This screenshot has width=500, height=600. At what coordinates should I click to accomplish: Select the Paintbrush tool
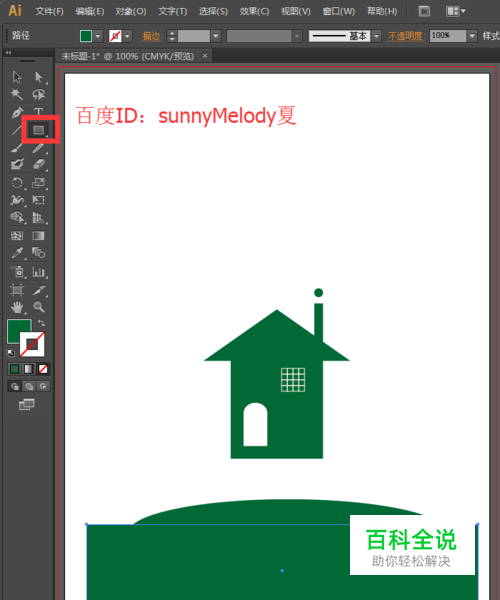click(x=17, y=148)
